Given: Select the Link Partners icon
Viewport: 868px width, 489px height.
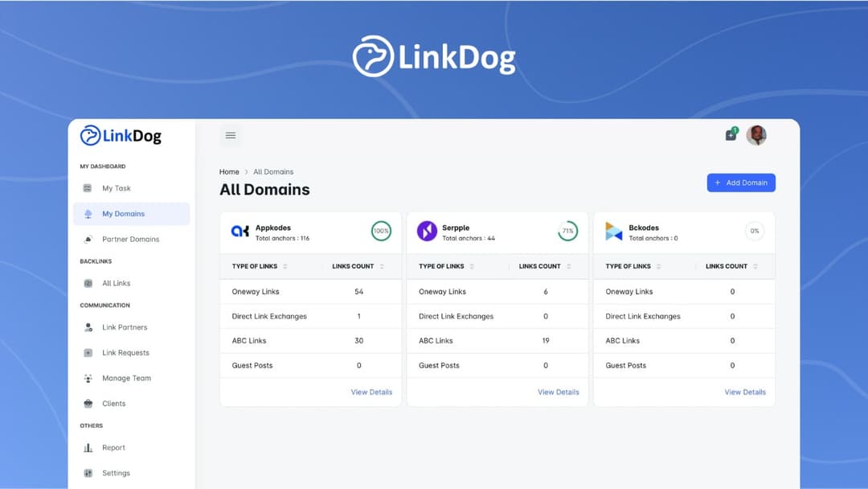Looking at the screenshot, I should (87, 327).
